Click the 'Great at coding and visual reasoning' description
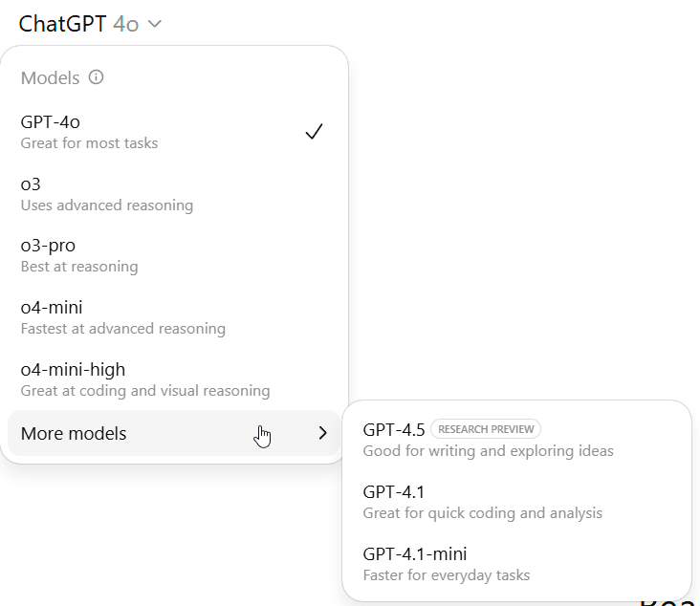The image size is (700, 606). click(145, 390)
